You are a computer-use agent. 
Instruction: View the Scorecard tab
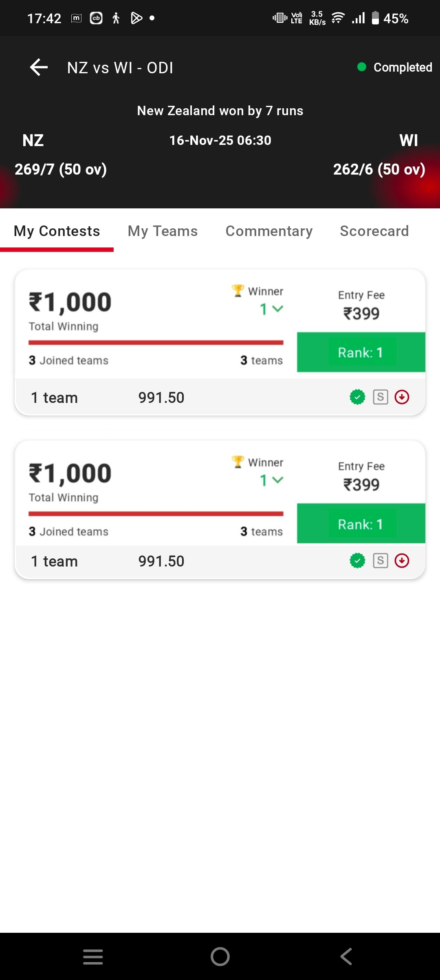(374, 231)
